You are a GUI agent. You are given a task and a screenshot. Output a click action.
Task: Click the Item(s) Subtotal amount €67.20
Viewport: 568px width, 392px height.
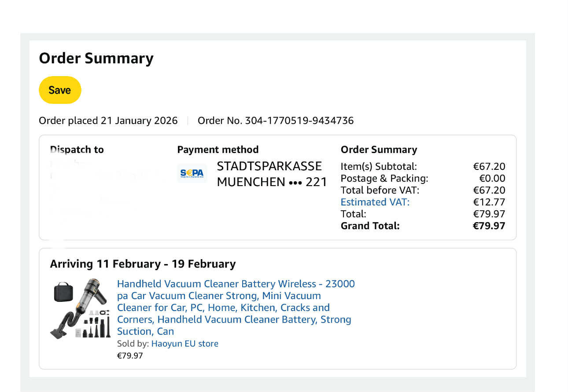(x=489, y=166)
